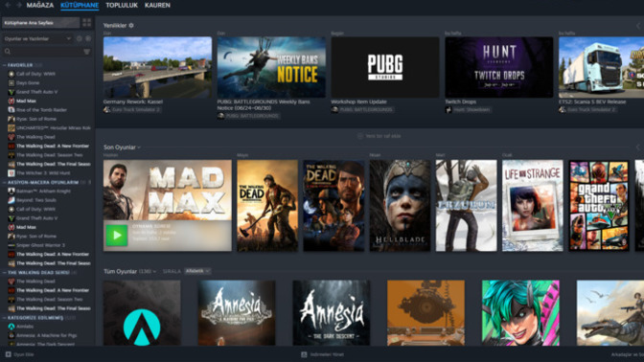Click the Oyun Ekle plus icon
The width and height of the screenshot is (644, 362).
pos(9,354)
